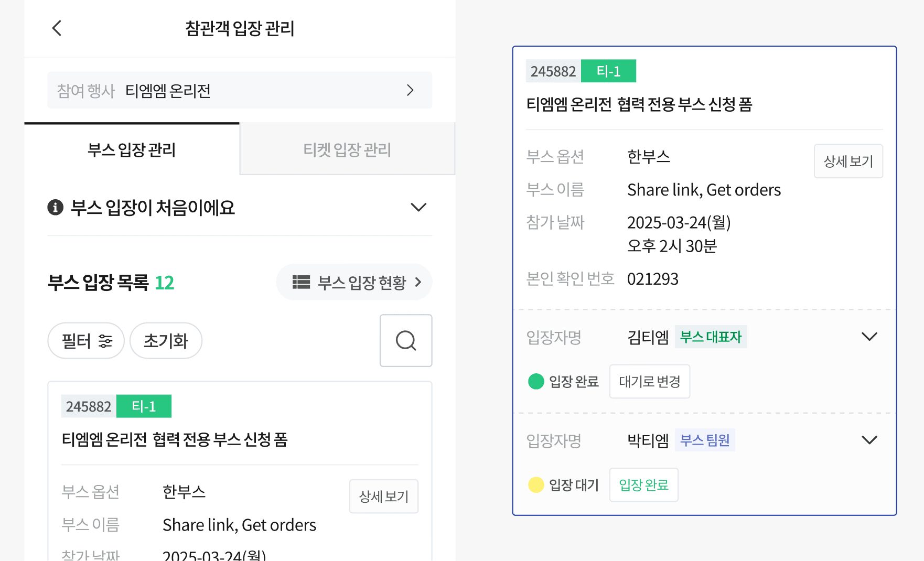The width and height of the screenshot is (924, 561).
Task: Open the 참여 행사 티엠엠 온리전 selector
Action: tap(240, 90)
